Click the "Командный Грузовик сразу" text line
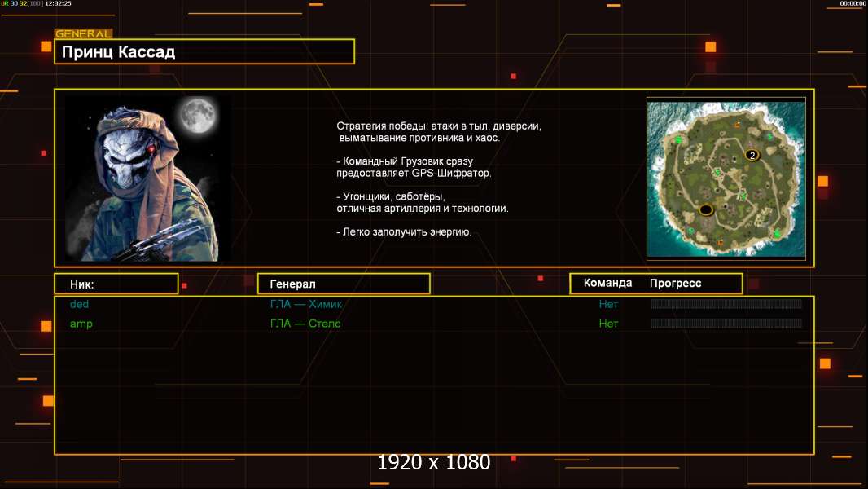 click(405, 161)
